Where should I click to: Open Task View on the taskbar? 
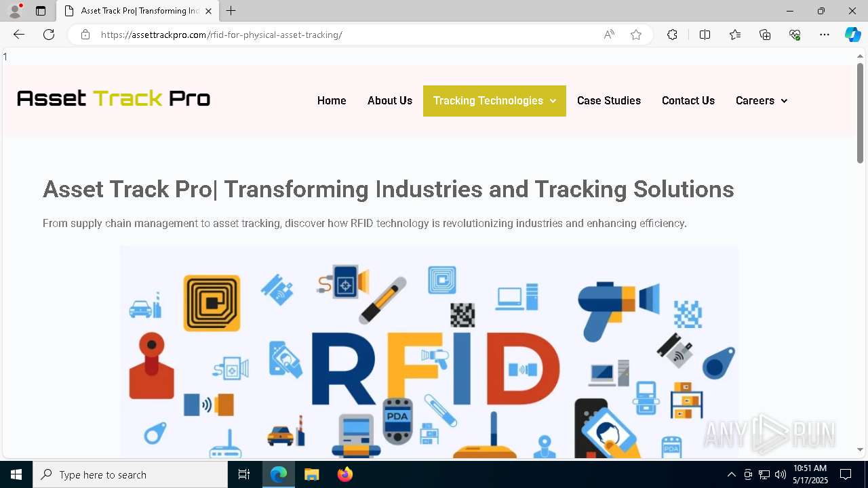tap(244, 474)
